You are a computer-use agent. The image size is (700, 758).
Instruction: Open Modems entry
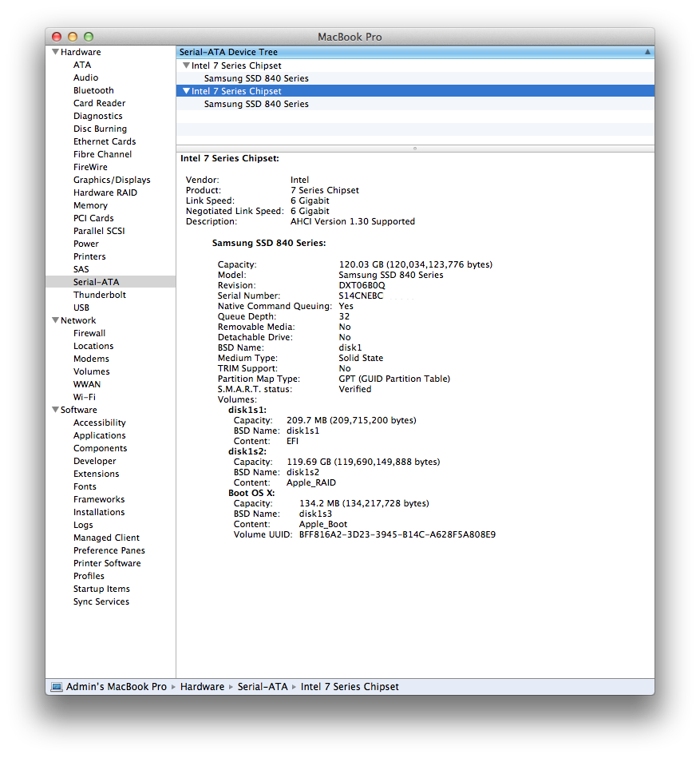(x=91, y=359)
